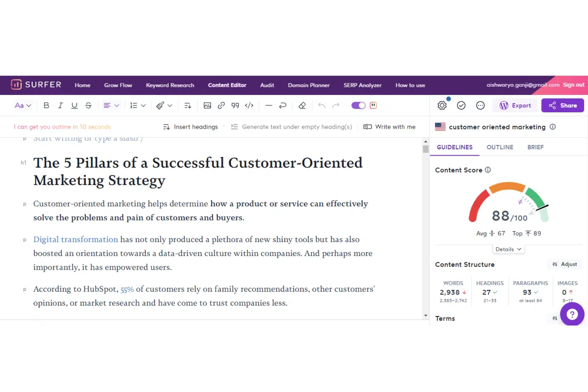
Task: Click info icon next to keyword
Action: [553, 127]
